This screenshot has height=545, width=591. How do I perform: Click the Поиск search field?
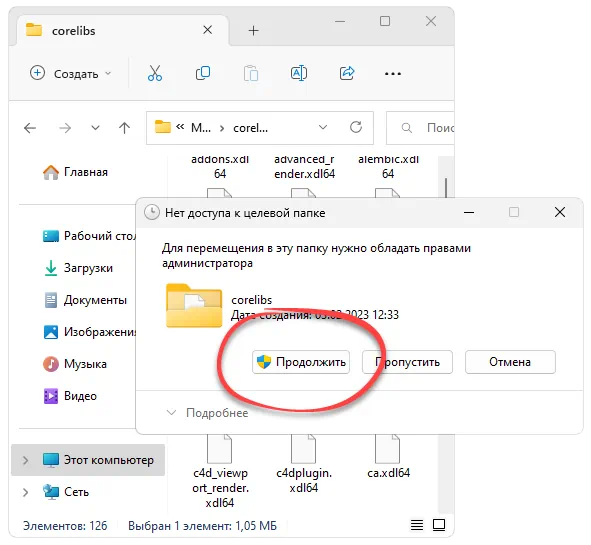coord(420,128)
